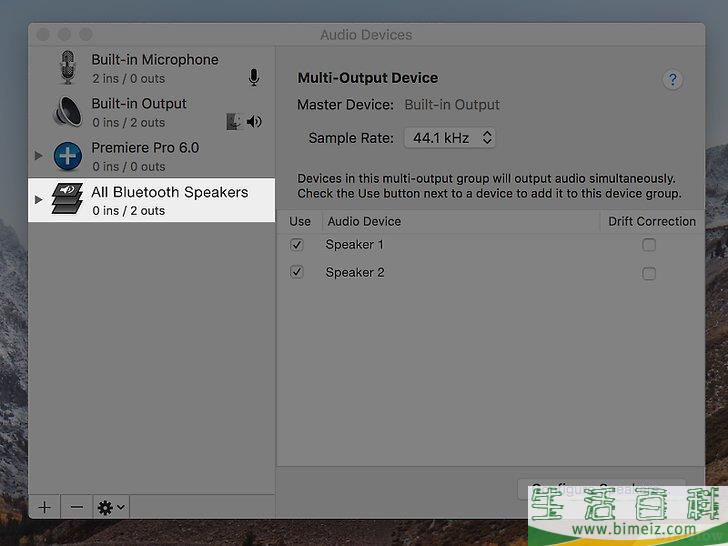Click the Audio Devices window title
Image resolution: width=728 pixels, height=546 pixels.
click(x=366, y=35)
